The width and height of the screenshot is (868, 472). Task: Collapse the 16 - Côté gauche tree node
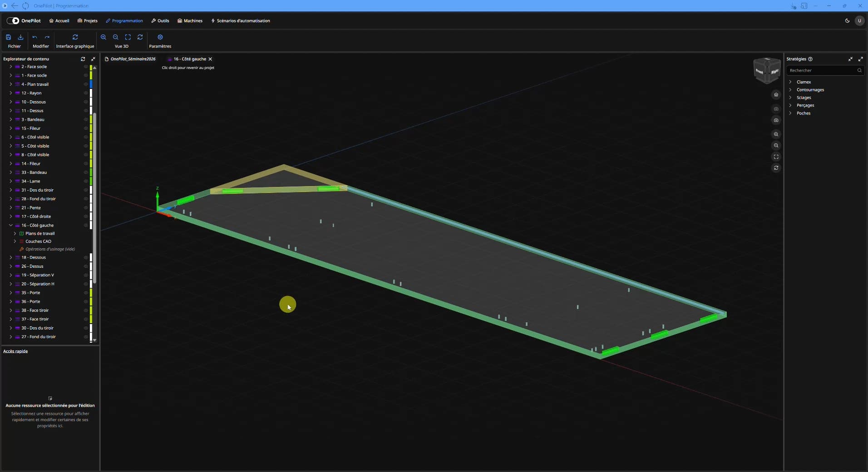tap(11, 226)
